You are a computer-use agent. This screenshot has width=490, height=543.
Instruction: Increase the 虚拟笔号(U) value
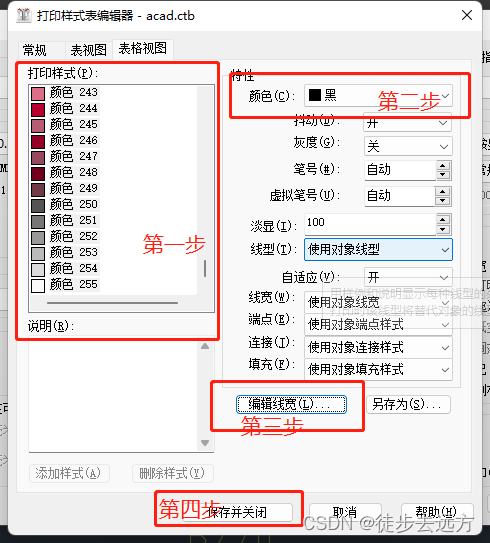point(443,191)
